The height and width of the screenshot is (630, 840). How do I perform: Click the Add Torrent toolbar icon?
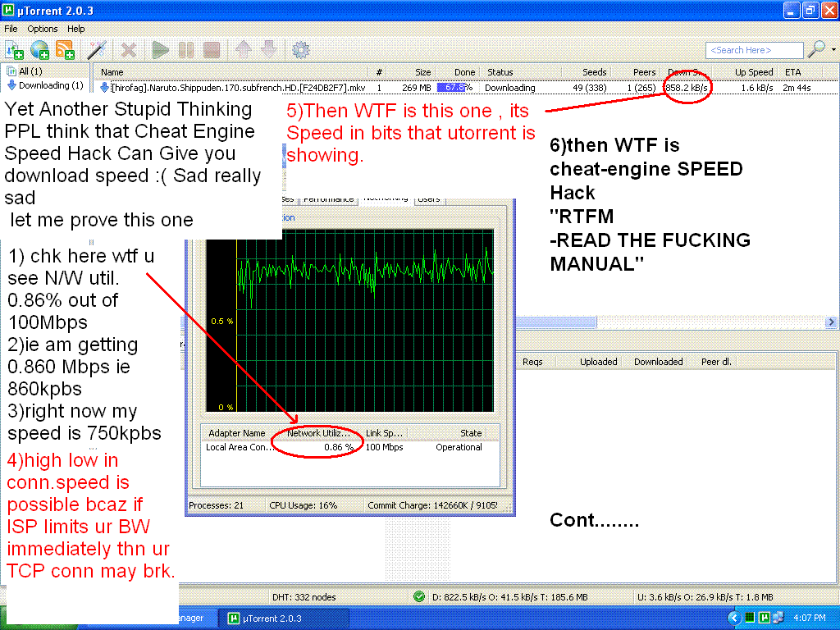click(x=14, y=50)
